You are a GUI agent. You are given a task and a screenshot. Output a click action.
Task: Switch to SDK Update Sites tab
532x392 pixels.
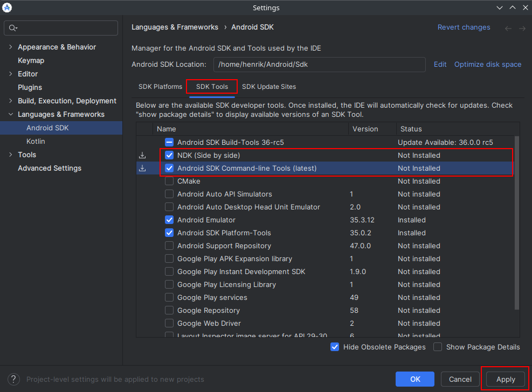coord(269,87)
